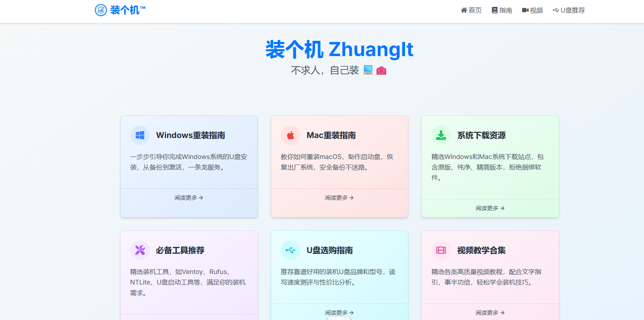Click 阅读更多 under 系统下载资源
Image resolution: width=644 pixels, height=320 pixels.
click(x=490, y=208)
